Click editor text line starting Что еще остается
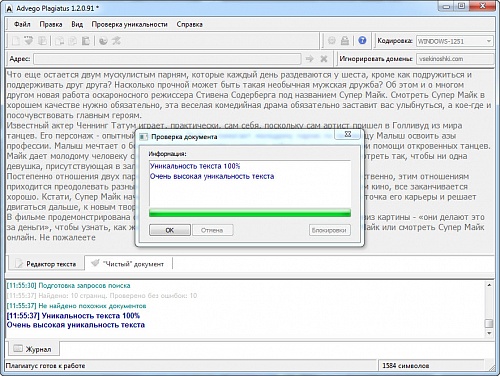Image resolution: width=500 pixels, height=376 pixels. (x=239, y=75)
